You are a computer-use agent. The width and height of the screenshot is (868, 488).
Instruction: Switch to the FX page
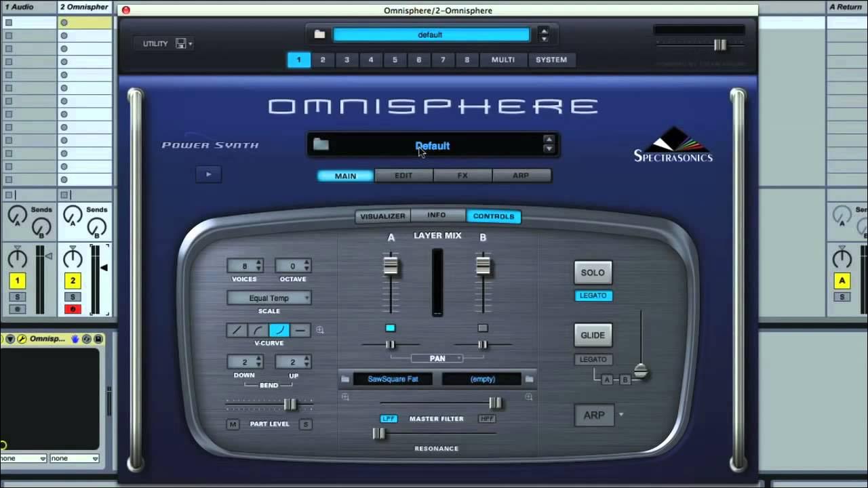(x=462, y=176)
